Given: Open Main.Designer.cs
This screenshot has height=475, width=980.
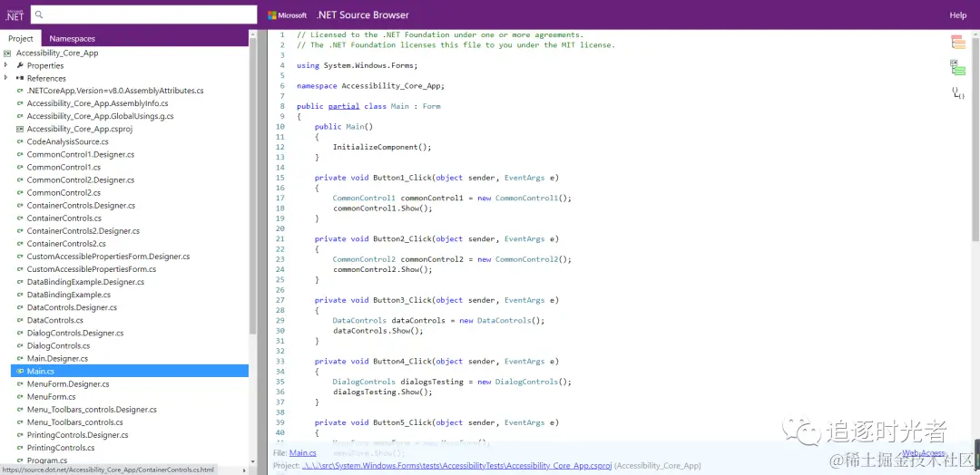Looking at the screenshot, I should point(57,358).
